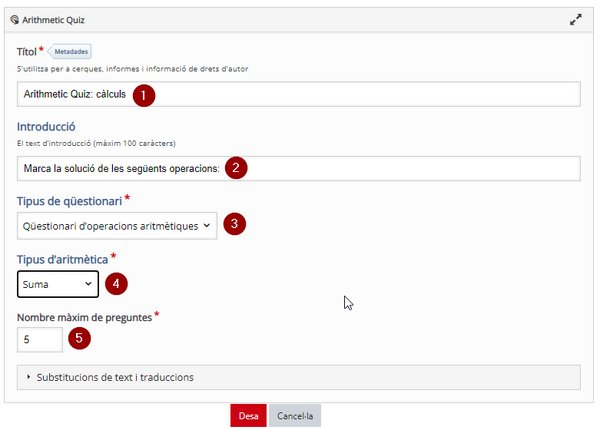Click the 'Tipus de qüestionari' label
The image size is (600, 430).
pyautogui.click(x=69, y=201)
